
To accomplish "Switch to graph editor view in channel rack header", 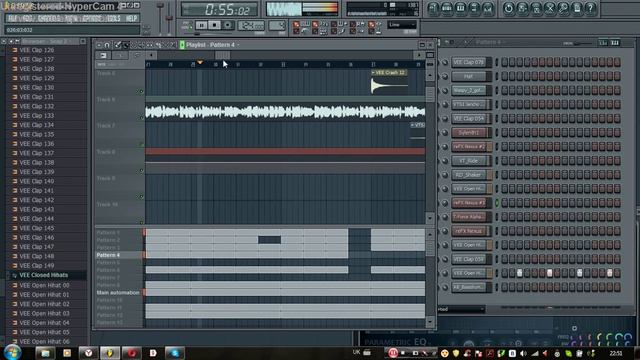I will point(603,42).
